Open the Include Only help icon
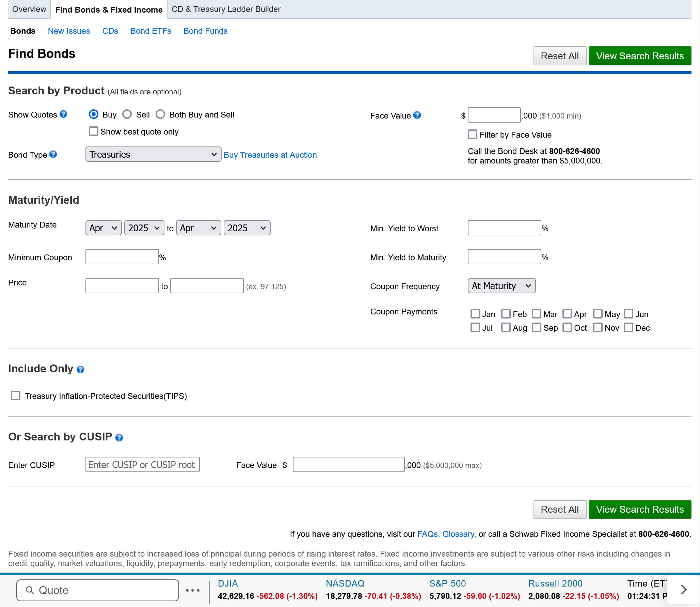Viewport: 700px width, 607px height. [x=80, y=370]
